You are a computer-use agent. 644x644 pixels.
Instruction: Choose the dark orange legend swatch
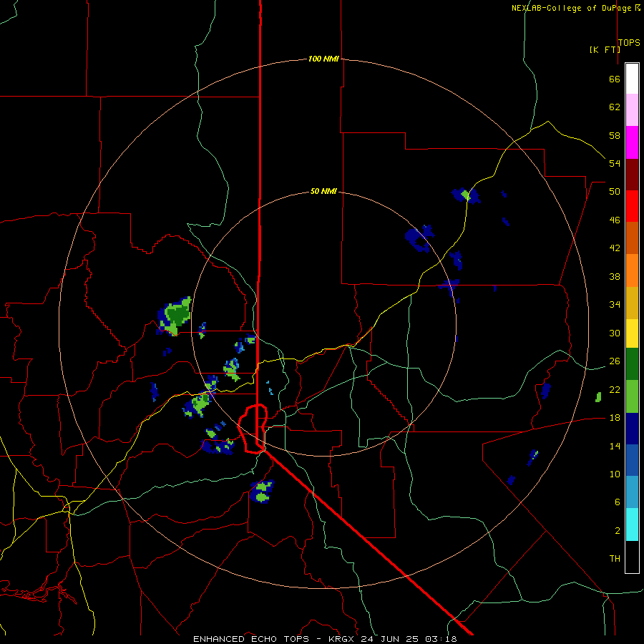click(x=632, y=238)
